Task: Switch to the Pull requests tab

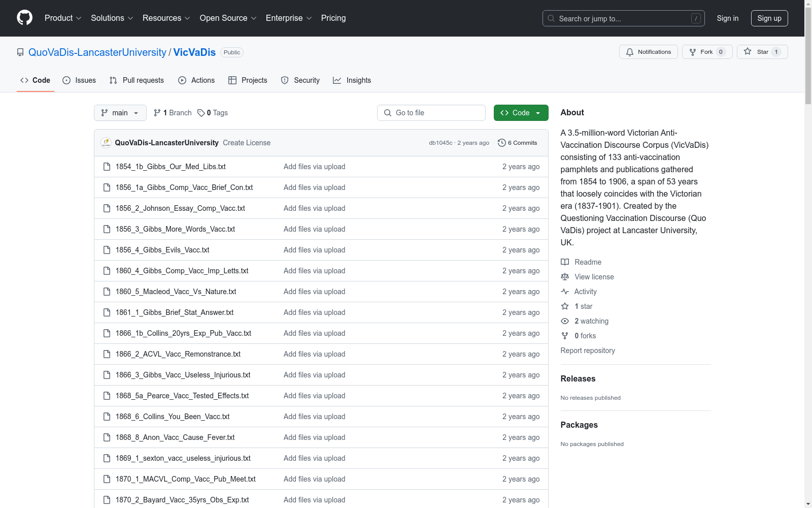Action: pos(137,80)
